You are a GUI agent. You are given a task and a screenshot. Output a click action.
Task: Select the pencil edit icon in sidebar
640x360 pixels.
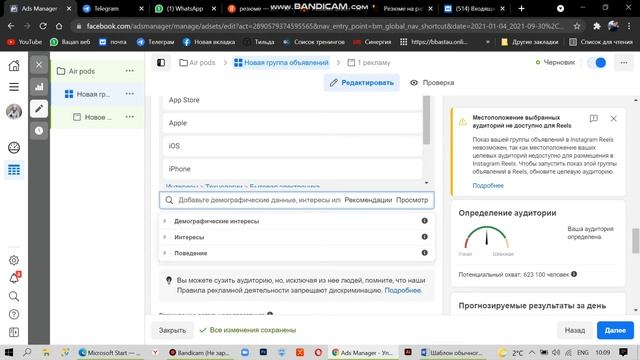(39, 109)
